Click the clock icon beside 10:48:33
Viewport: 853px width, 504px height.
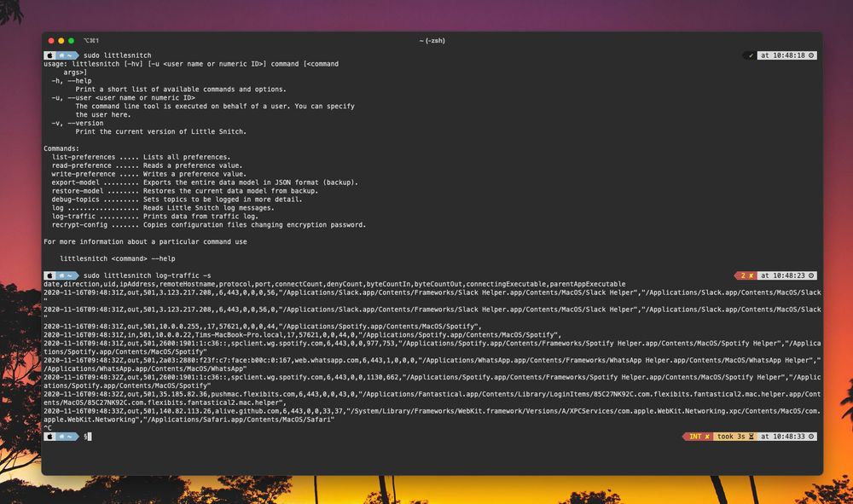811,437
